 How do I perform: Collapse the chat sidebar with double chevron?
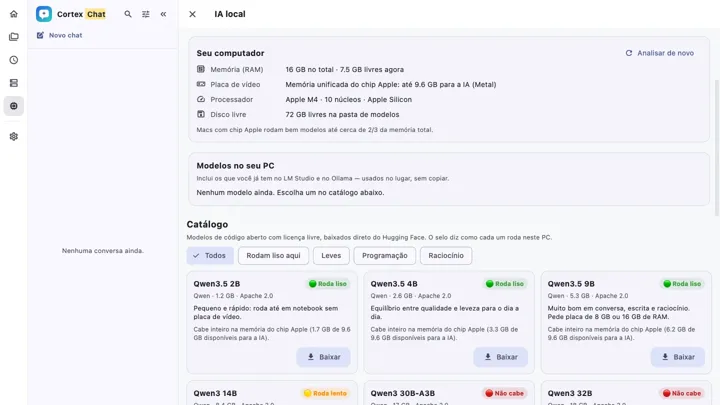(x=163, y=14)
